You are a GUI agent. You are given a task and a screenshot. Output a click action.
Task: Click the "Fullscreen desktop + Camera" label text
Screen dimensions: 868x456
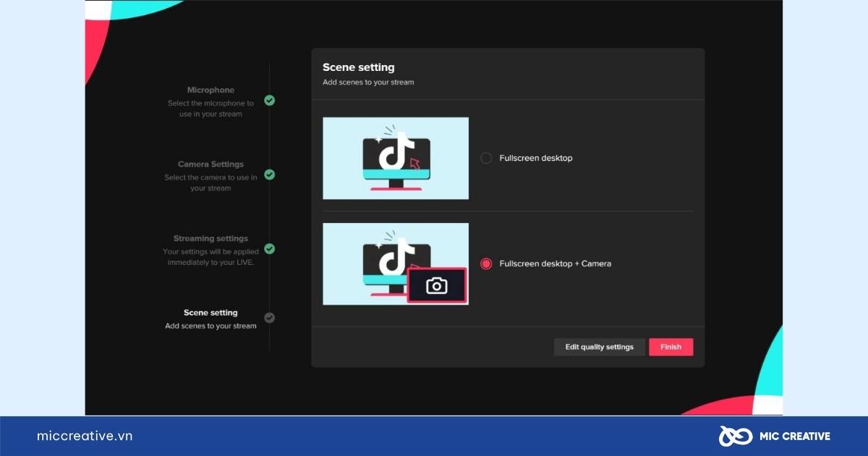(556, 263)
